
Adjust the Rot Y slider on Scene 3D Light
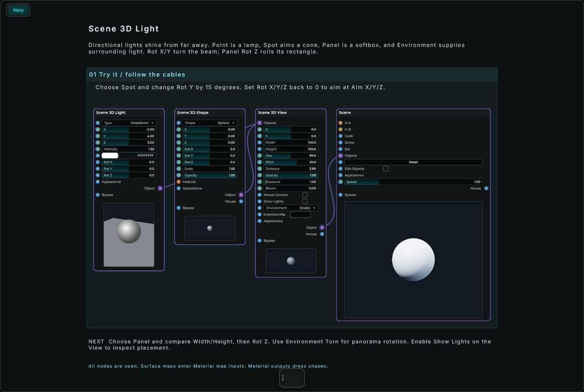[129, 169]
